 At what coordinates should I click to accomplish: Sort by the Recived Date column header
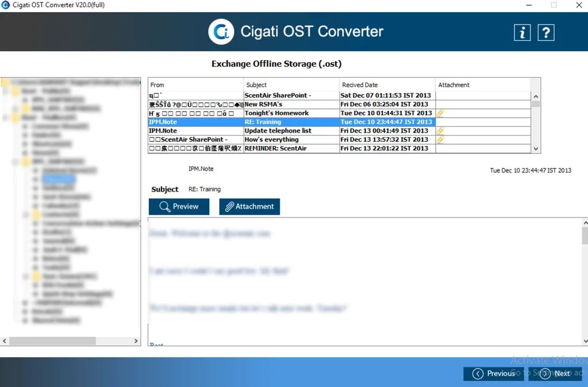coord(387,85)
